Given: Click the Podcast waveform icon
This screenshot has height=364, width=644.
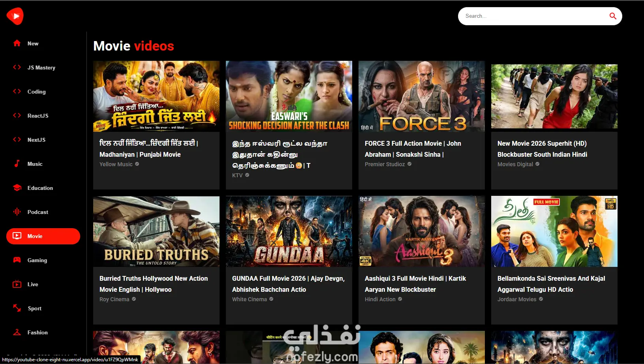Looking at the screenshot, I should point(17,212).
